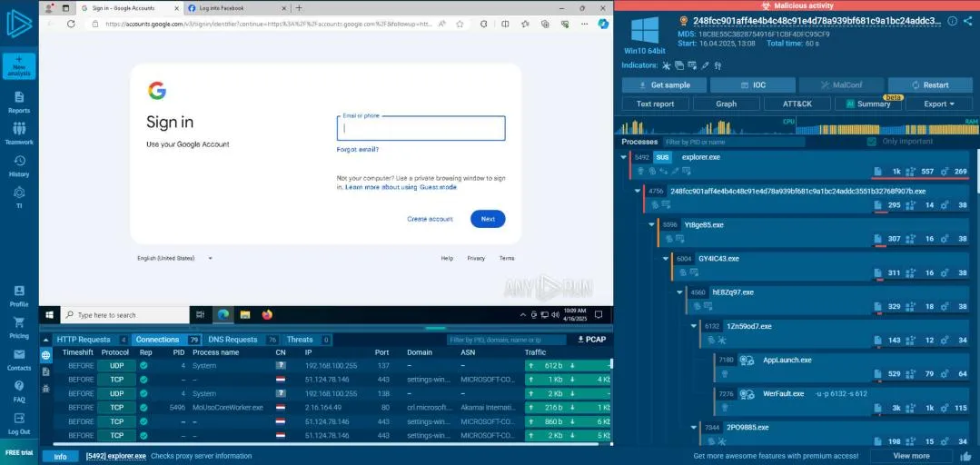Collapse the Yt8ge85.exe process node
Image resolution: width=980 pixels, height=465 pixels.
point(652,225)
